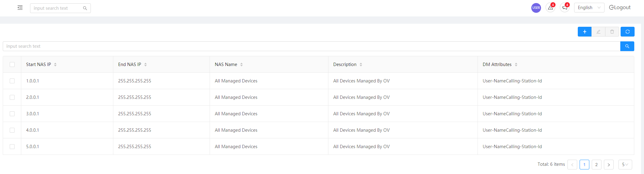Viewport: 644px width, 174px height.
Task: Open the alarm warning notifications icon
Action: point(550,8)
